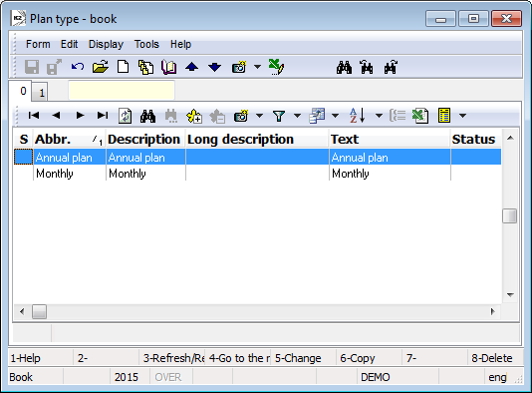
Task: Open the Edit menu
Action: (x=69, y=44)
